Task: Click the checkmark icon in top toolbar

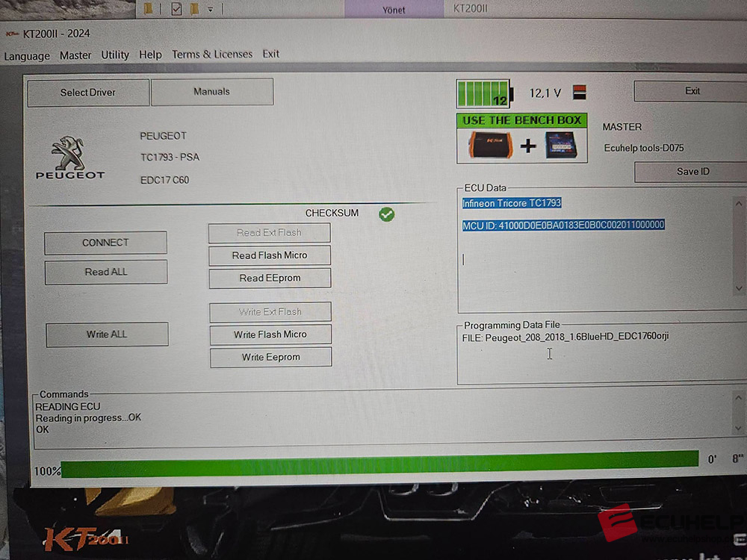Action: (176, 9)
